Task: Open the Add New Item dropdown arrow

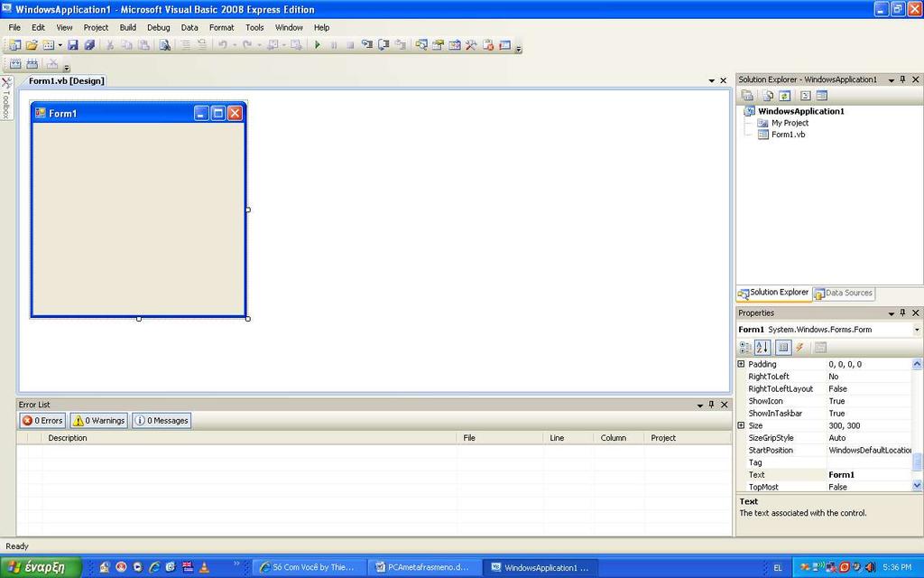Action: [x=60, y=45]
